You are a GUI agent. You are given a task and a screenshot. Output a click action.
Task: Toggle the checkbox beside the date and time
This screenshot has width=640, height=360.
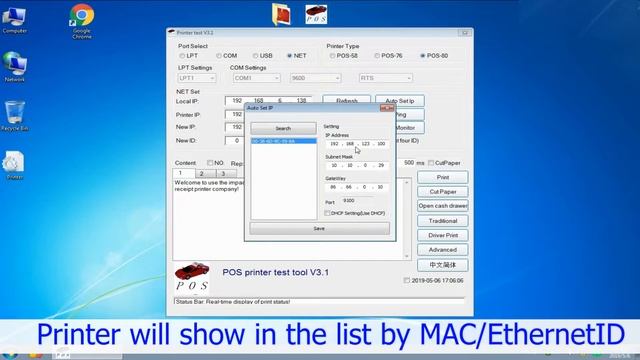click(407, 280)
